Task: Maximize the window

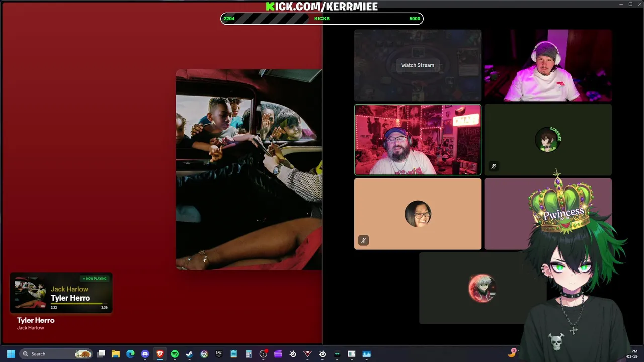Action: pos(630,4)
